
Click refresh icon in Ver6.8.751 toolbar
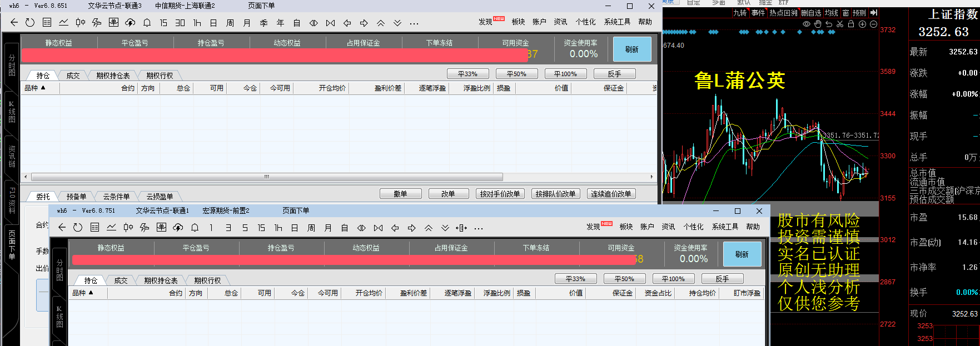click(x=78, y=228)
